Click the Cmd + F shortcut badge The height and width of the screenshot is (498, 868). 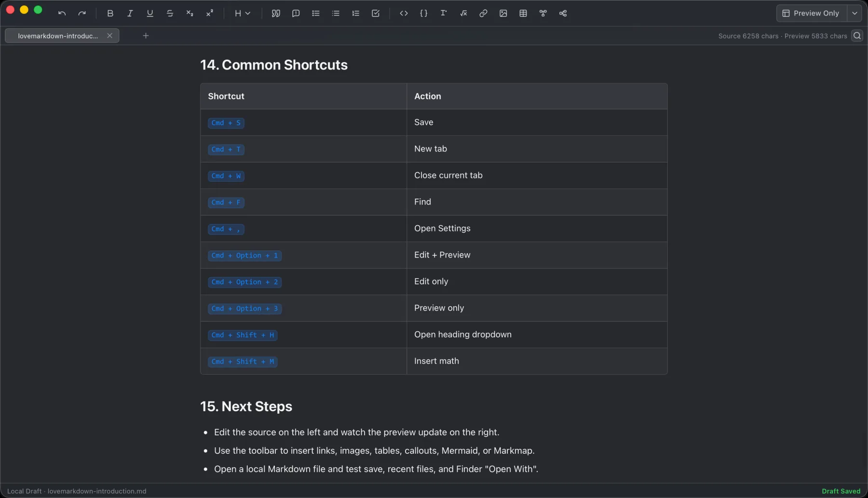(226, 202)
